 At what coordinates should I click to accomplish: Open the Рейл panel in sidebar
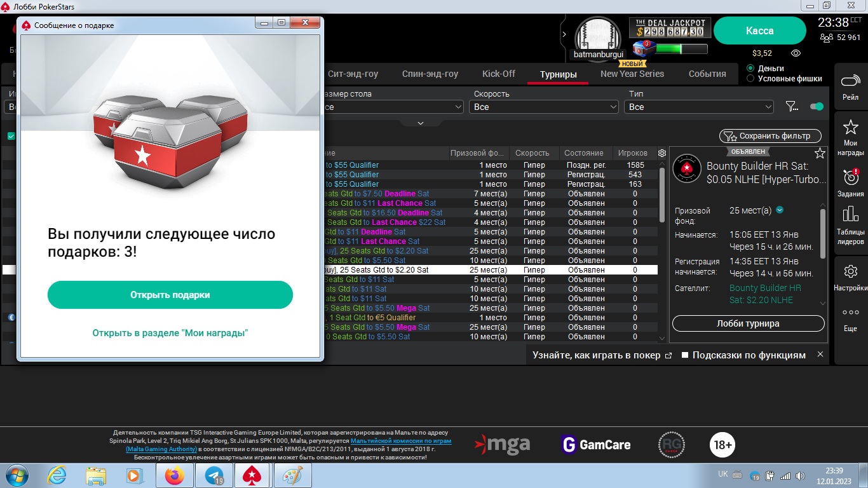pos(850,87)
